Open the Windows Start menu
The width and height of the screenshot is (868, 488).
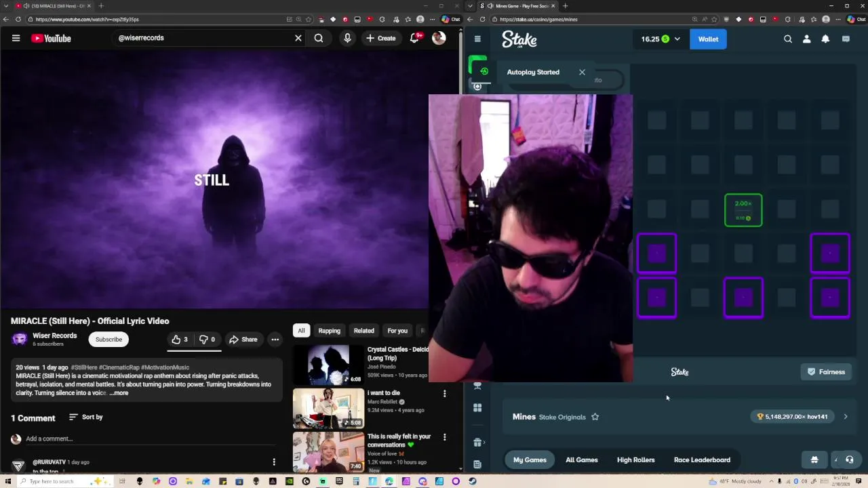point(7,481)
